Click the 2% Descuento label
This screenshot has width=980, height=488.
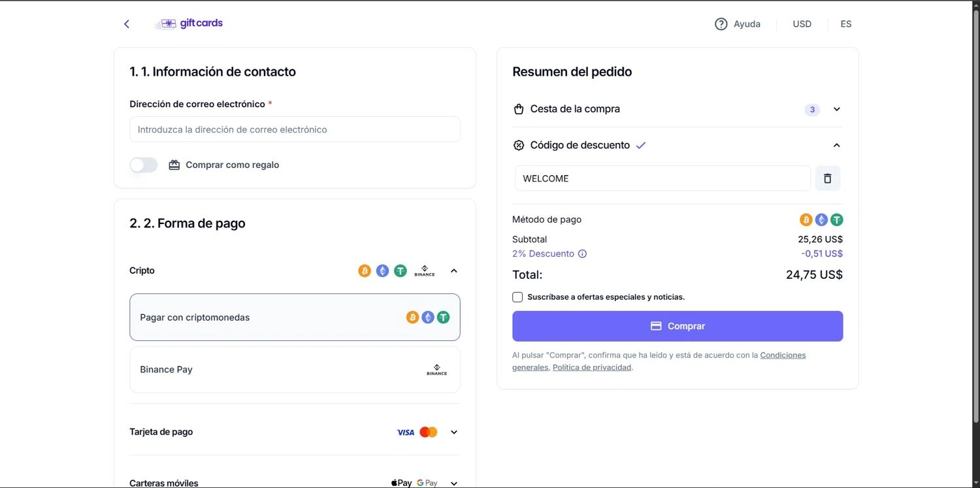tap(544, 253)
